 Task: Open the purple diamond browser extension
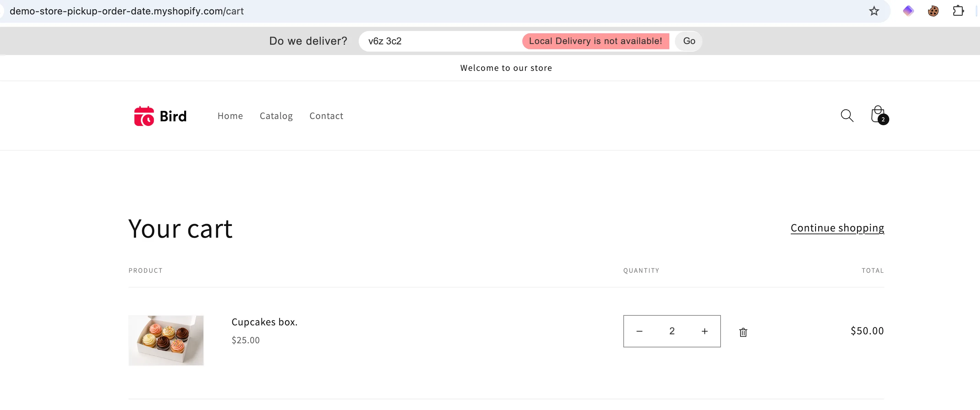pos(908,11)
